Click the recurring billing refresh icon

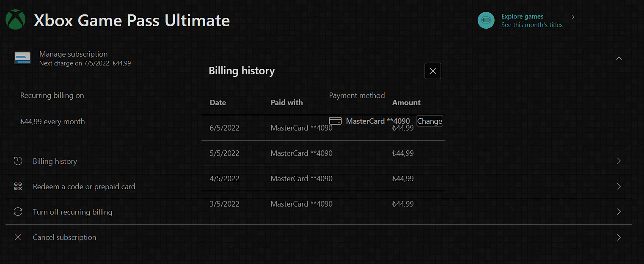(18, 212)
